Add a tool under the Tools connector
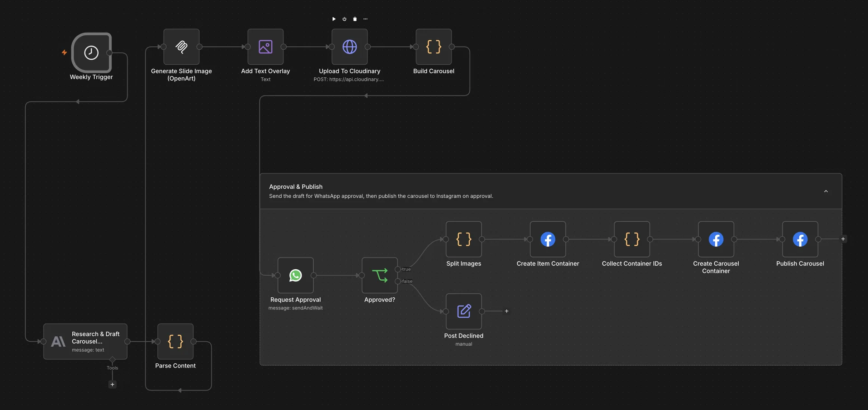 click(113, 385)
